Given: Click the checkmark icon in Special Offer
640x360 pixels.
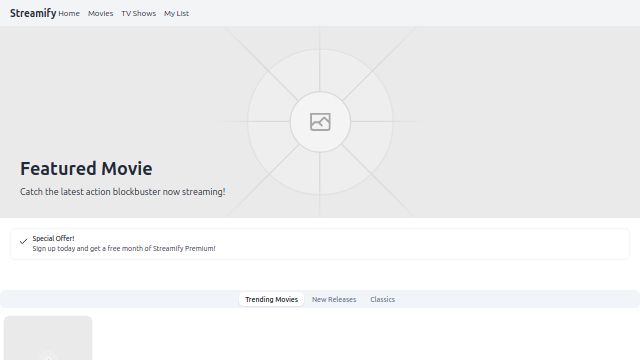Looking at the screenshot, I should click(23, 241).
